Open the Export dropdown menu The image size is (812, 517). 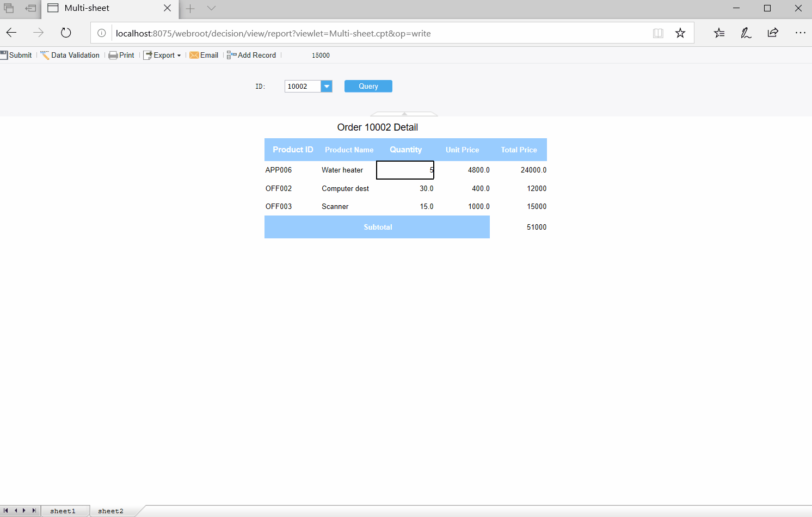(162, 55)
